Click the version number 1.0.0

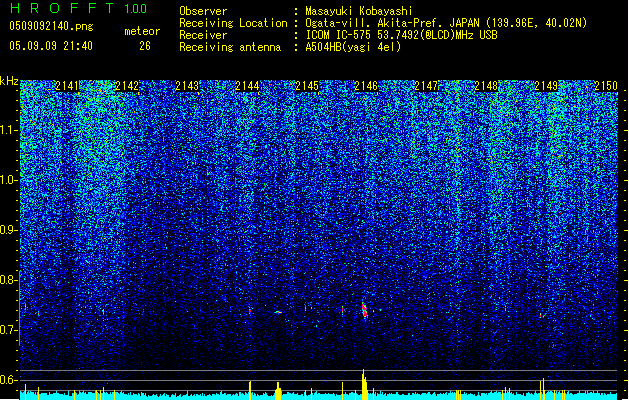coord(135,9)
